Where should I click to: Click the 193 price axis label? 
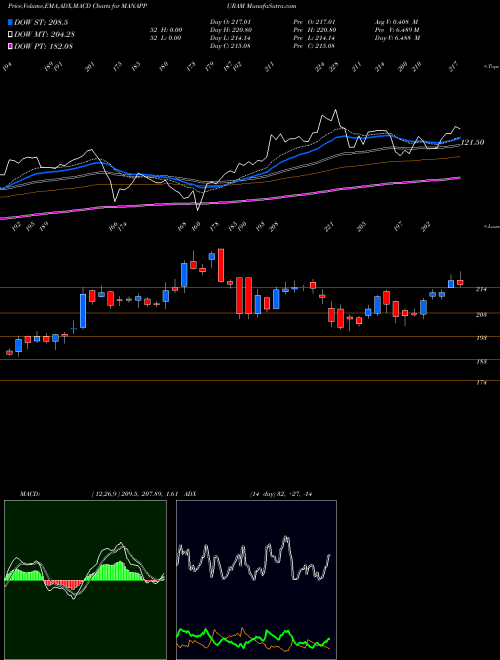click(x=481, y=338)
